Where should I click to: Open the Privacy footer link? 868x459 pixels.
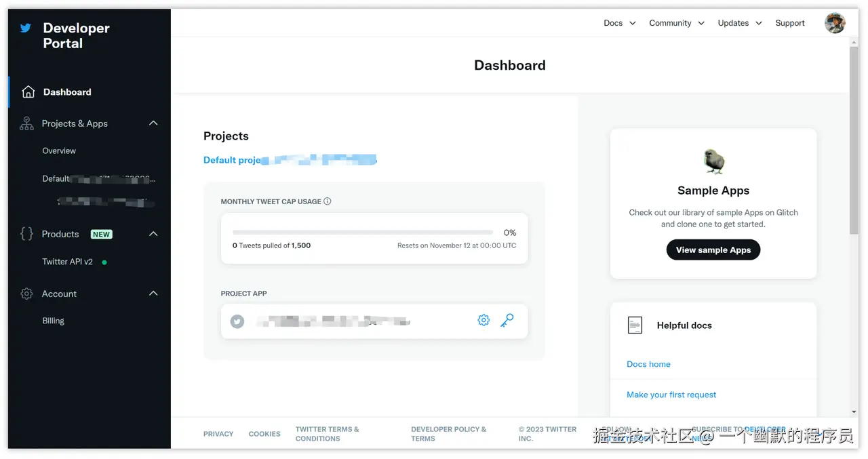218,434
